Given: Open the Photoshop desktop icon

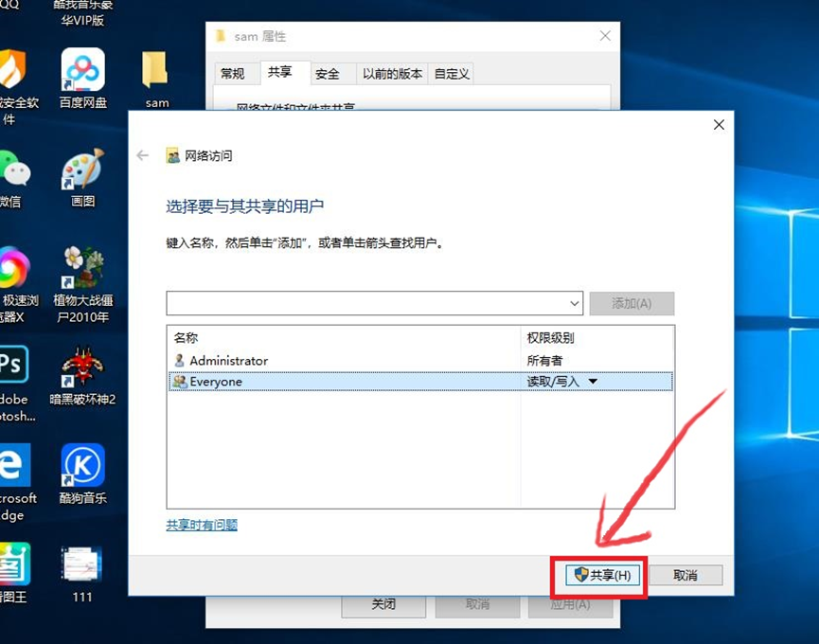Looking at the screenshot, I should point(12,364).
